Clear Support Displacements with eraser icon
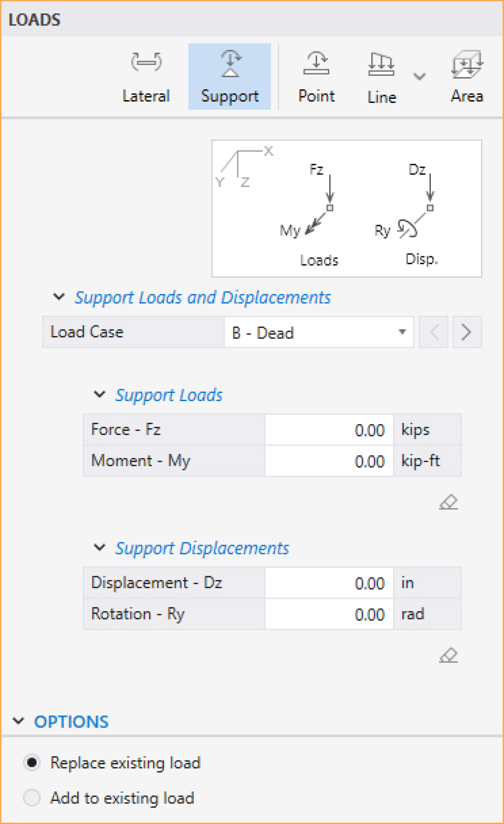This screenshot has height=824, width=504. [448, 655]
